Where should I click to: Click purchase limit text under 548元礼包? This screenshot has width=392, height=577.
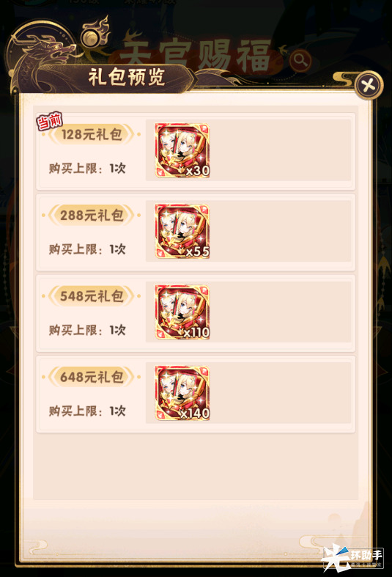pos(87,330)
